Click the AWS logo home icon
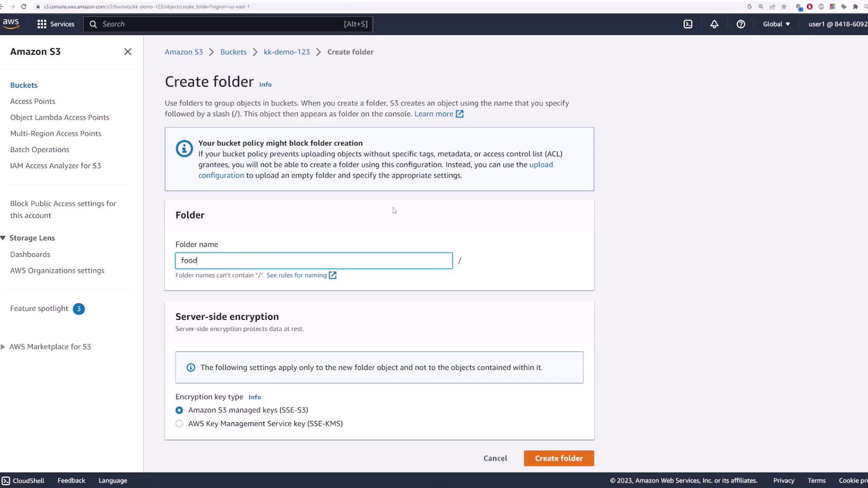The width and height of the screenshot is (868, 488). (x=11, y=24)
